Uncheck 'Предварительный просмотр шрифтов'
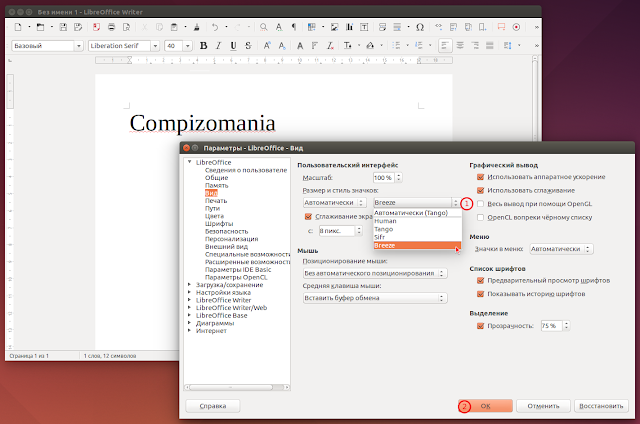The image size is (640, 424). click(480, 281)
